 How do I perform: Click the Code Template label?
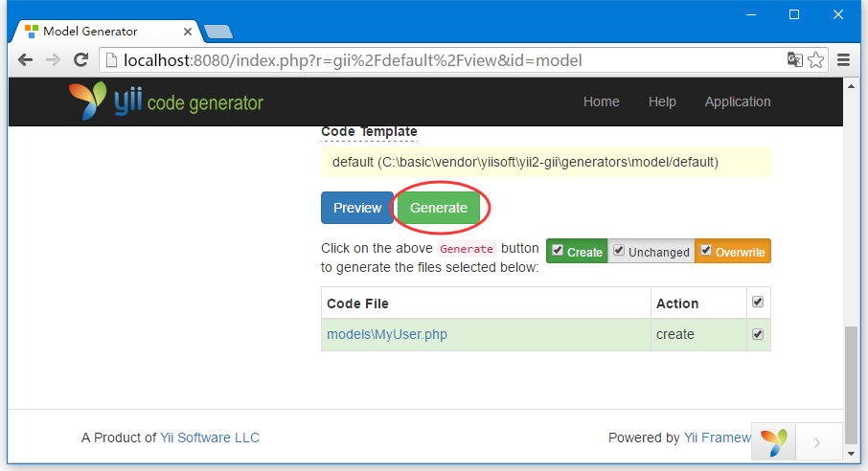(369, 132)
